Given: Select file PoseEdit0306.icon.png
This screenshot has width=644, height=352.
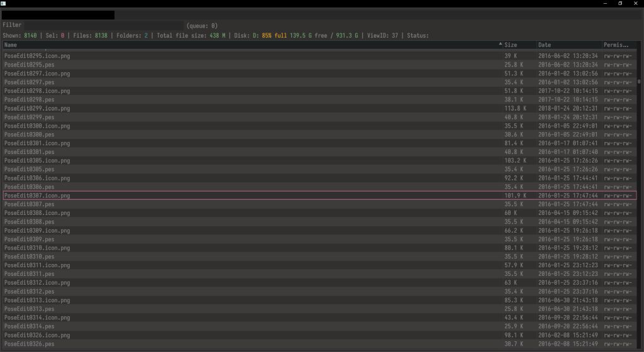Looking at the screenshot, I should pos(319,178).
